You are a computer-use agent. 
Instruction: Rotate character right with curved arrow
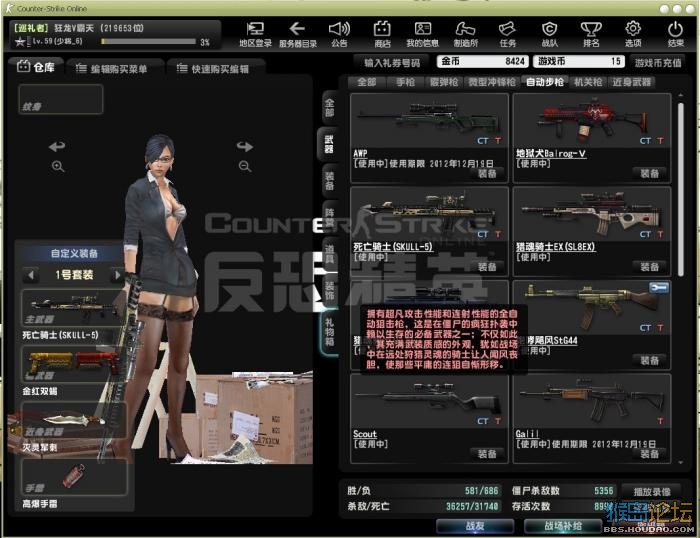(245, 146)
